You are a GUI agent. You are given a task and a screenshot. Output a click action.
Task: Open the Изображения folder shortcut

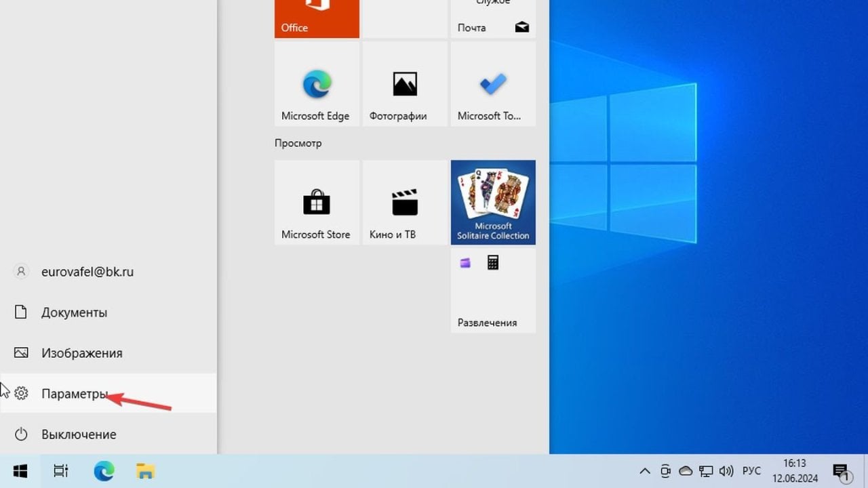coord(81,353)
